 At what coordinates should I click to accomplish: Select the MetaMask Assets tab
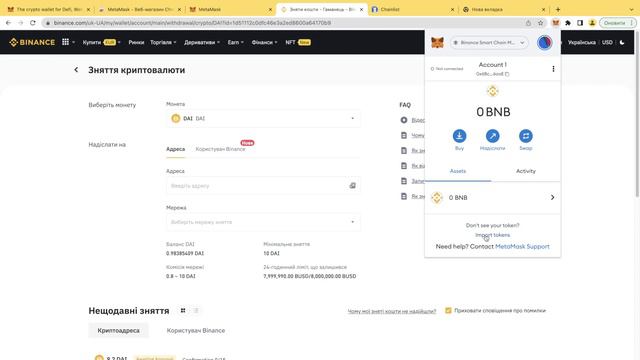(x=458, y=171)
